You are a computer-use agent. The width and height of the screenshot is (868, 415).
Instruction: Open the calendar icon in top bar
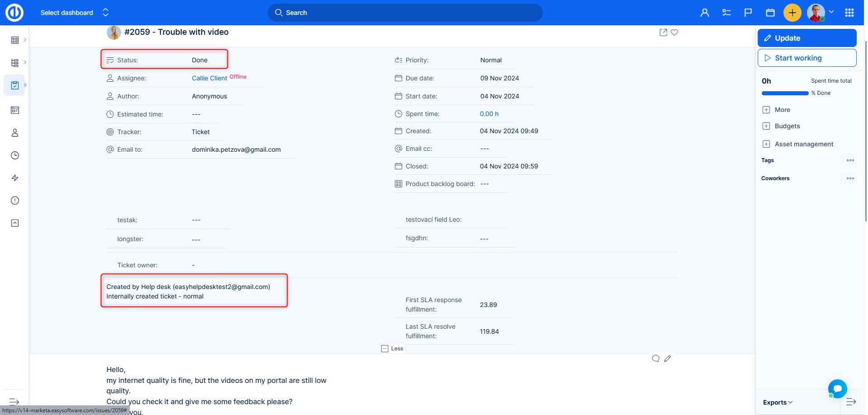(770, 13)
